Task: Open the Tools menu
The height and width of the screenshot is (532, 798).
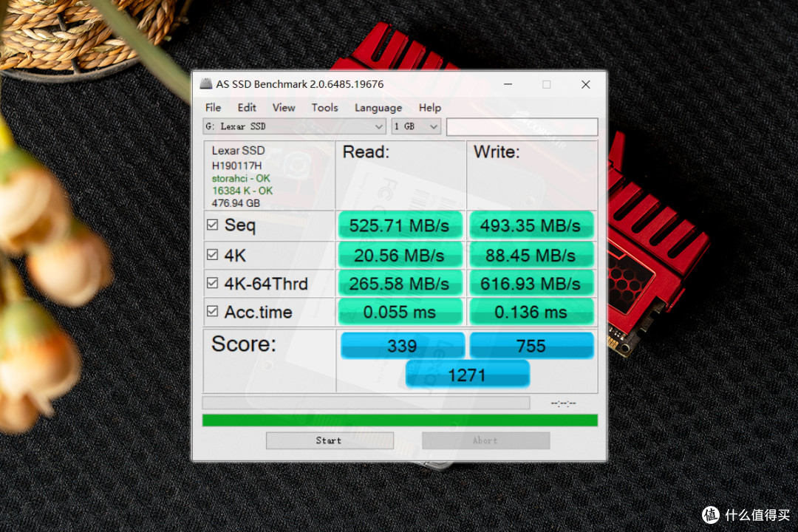Action: tap(324, 107)
